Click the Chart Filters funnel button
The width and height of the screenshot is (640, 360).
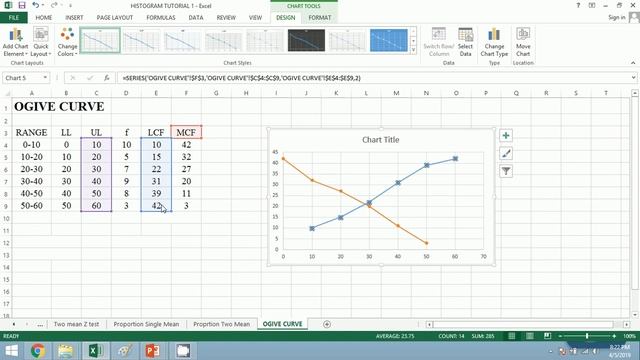[x=506, y=171]
